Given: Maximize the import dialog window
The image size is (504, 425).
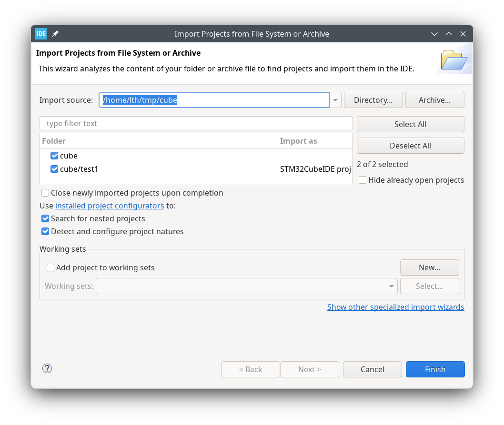Looking at the screenshot, I should (448, 34).
